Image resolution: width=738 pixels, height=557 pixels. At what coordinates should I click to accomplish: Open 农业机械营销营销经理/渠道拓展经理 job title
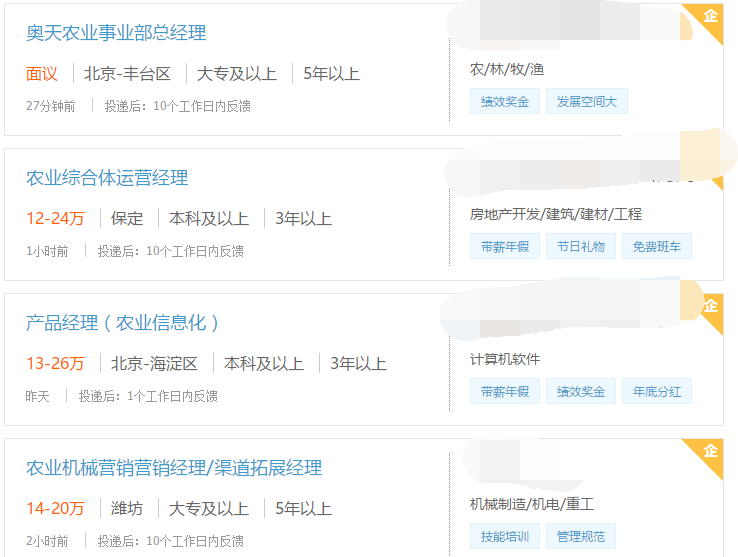(174, 468)
